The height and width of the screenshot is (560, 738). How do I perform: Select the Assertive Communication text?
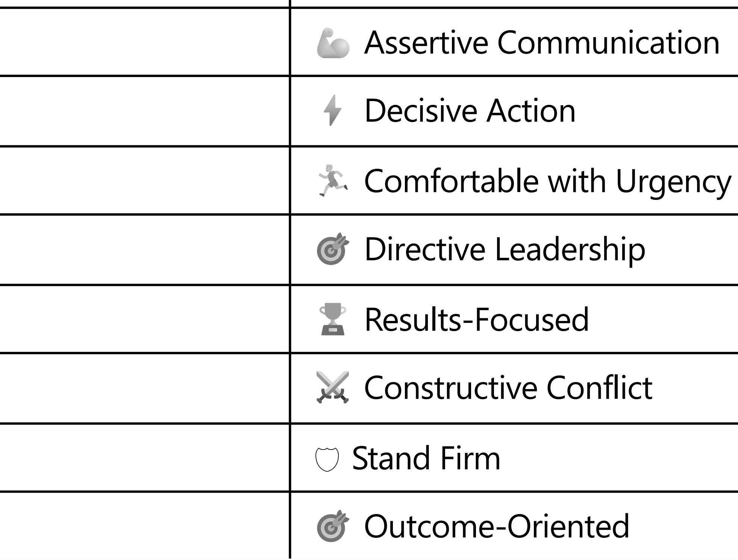pos(542,42)
